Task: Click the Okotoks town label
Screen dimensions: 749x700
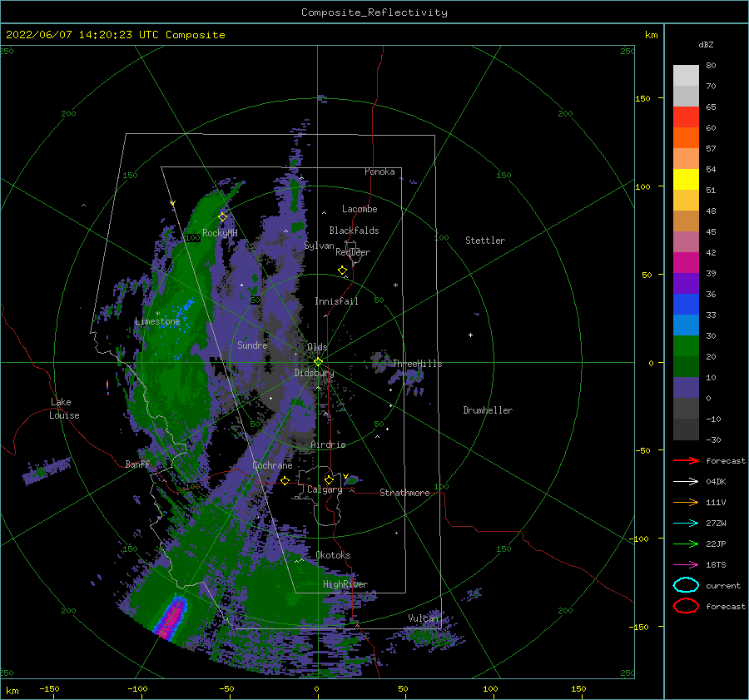Action: click(x=333, y=555)
